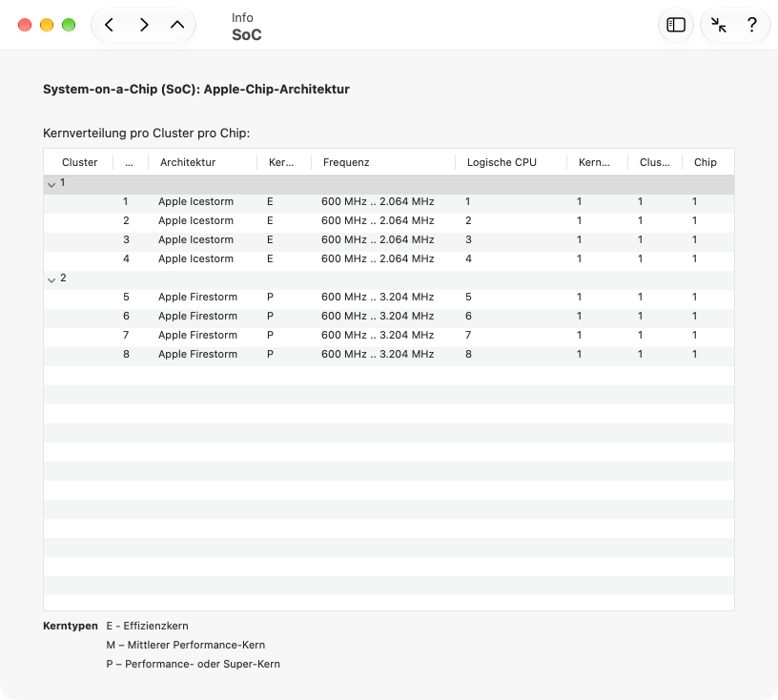Click legend entry M – Mittlerer Performance-Kern

pyautogui.click(x=186, y=645)
